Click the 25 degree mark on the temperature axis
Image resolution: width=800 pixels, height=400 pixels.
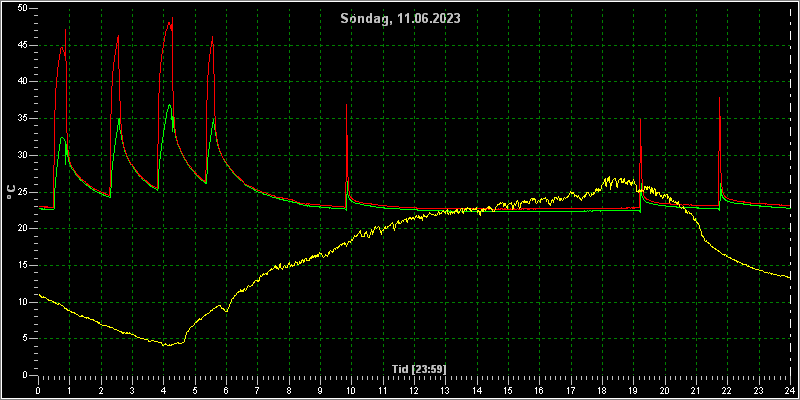pyautogui.click(x=21, y=192)
